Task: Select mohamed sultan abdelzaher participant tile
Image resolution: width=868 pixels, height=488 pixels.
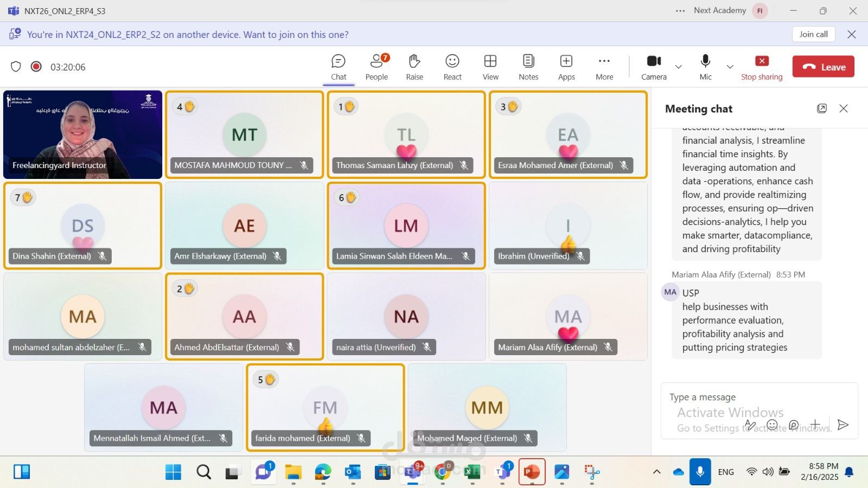Action: (82, 317)
